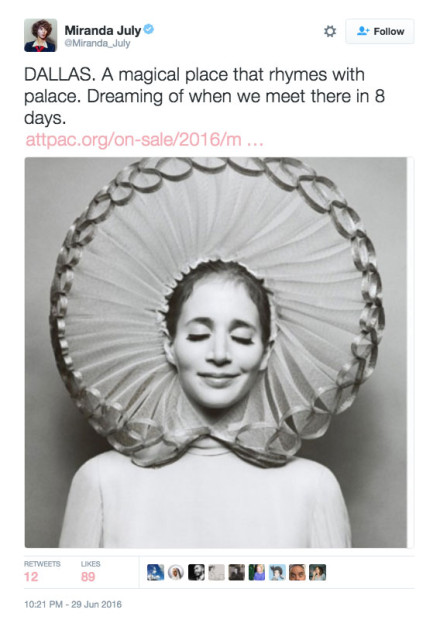Click the blue verified badge
The height and width of the screenshot is (620, 440).
tap(149, 29)
